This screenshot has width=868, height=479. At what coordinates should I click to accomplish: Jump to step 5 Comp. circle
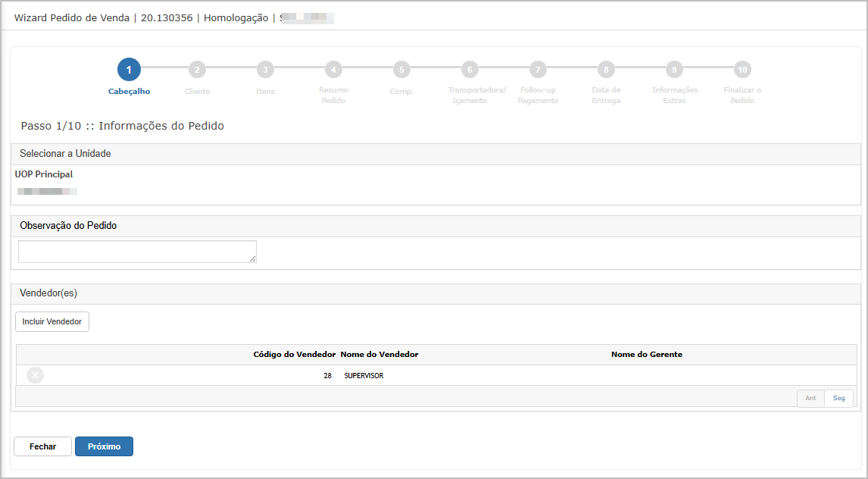coord(401,70)
